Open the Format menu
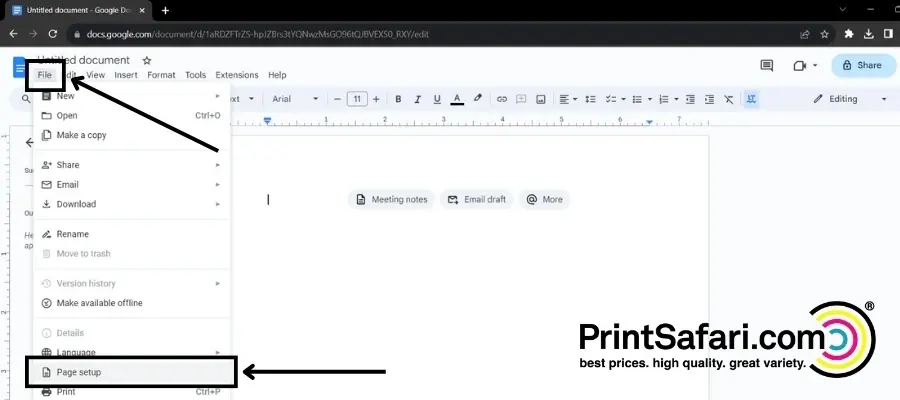 coord(161,75)
